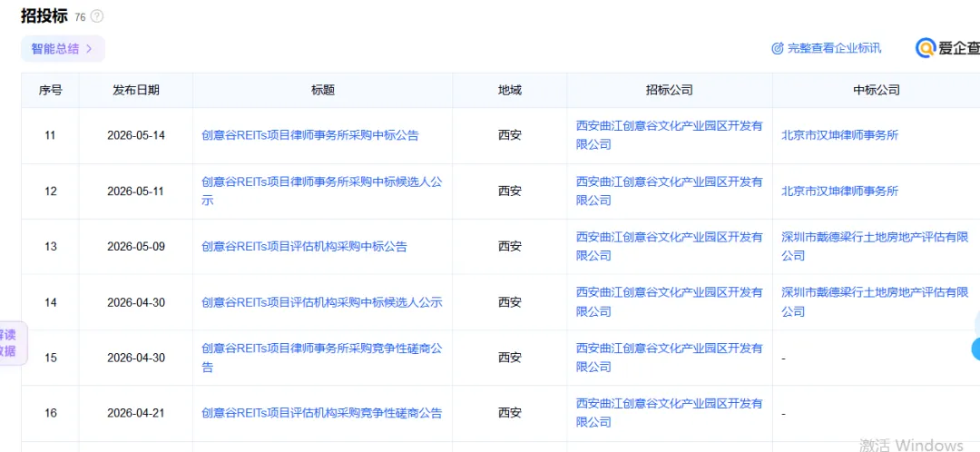
Task: Click the 中标公司 column header
Action: [x=877, y=90]
